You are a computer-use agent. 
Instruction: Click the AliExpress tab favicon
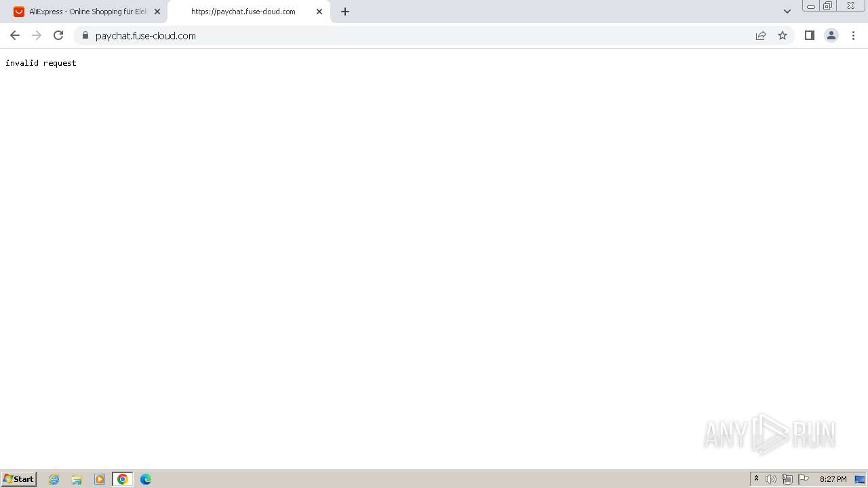coord(19,12)
